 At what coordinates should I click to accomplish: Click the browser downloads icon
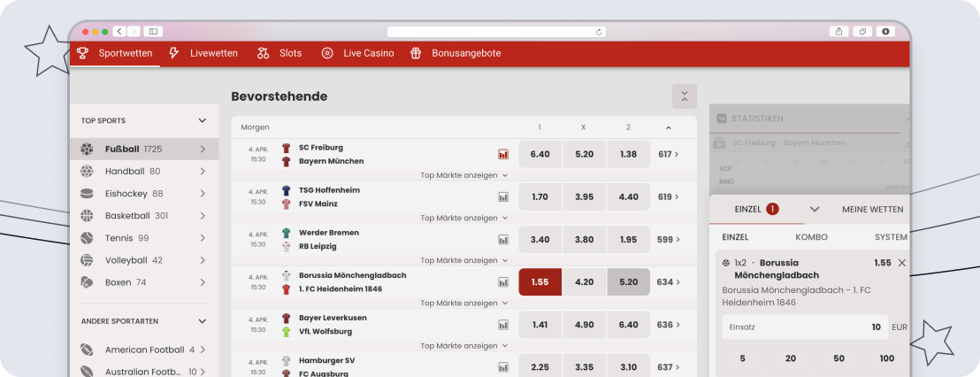[x=885, y=31]
